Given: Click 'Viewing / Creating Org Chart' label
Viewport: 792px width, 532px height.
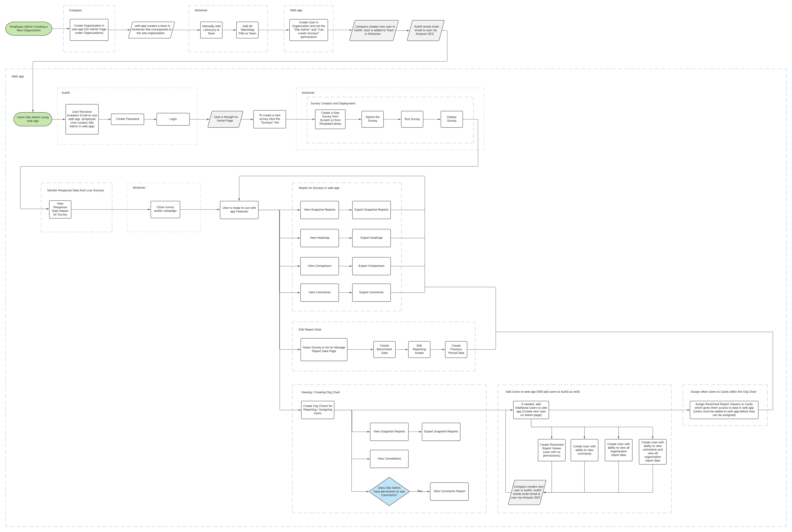Looking at the screenshot, I should 320,392.
